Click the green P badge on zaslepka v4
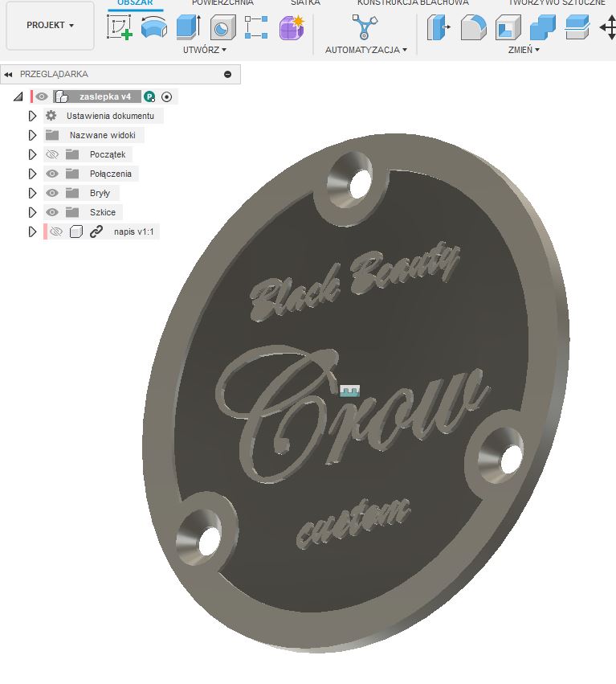616x684 pixels. click(149, 96)
